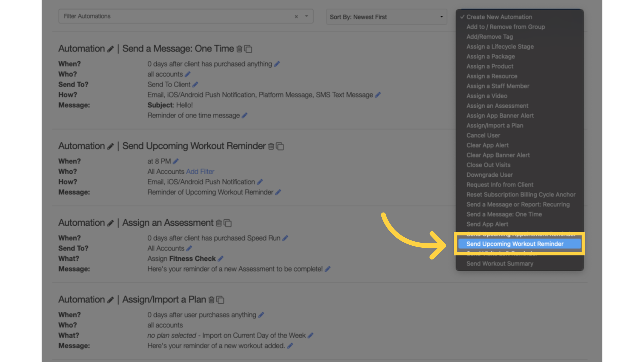The image size is (644, 362).
Task: Select Close Out Visits
Action: (x=520, y=165)
